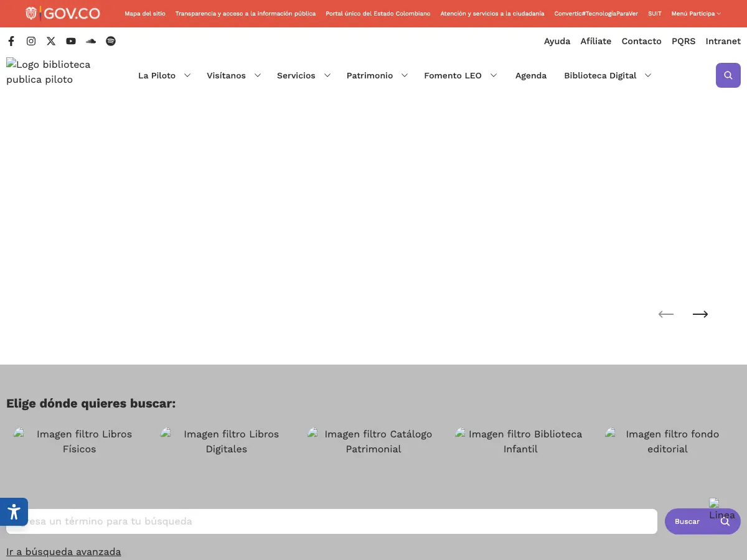
Task: Open the SUIT link
Action: (655, 14)
